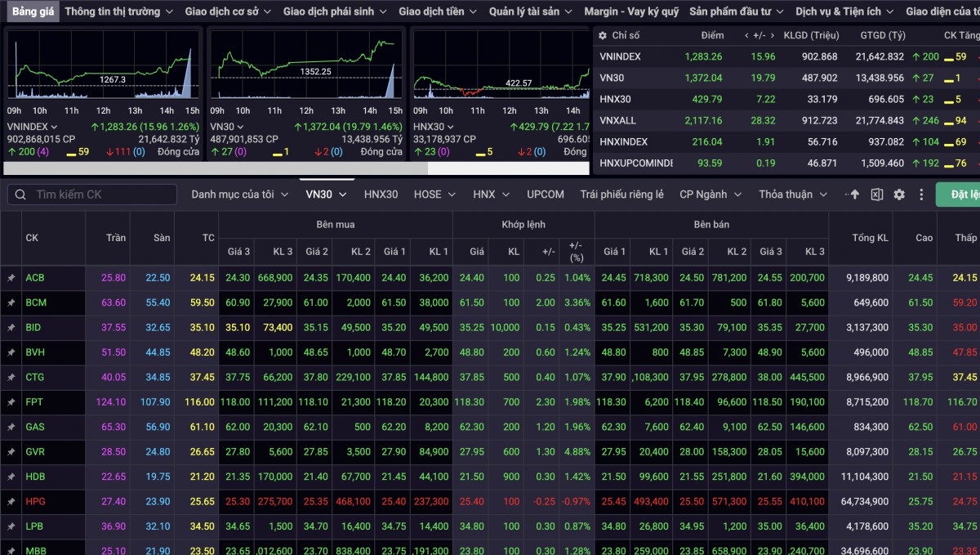The height and width of the screenshot is (555, 980).
Task: Expand the VNINDEX chart selector dropdown
Action: click(54, 128)
